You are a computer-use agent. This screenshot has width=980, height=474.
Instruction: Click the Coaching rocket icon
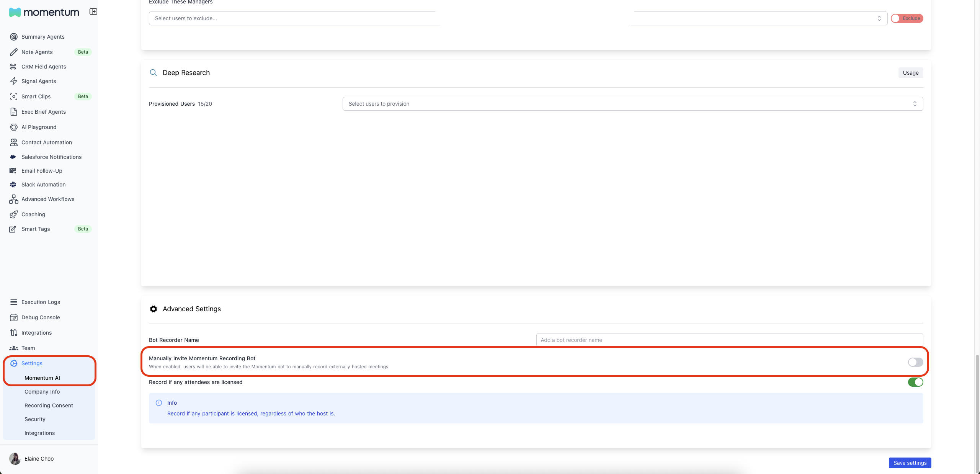coord(14,214)
